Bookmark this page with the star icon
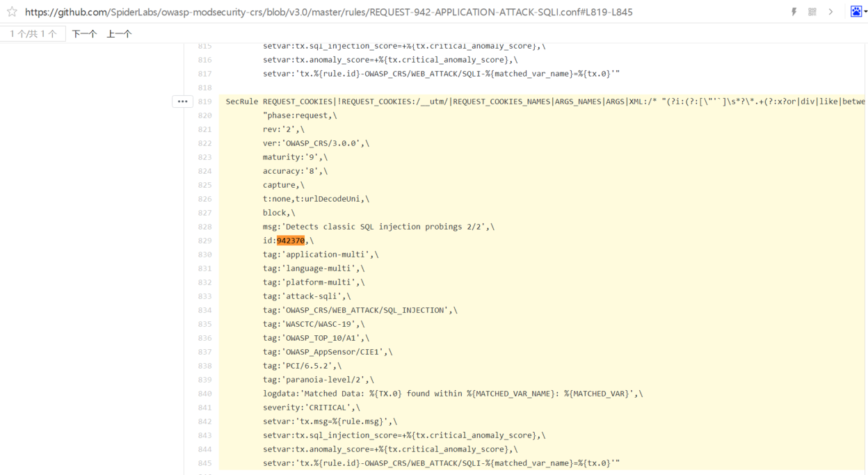Viewport: 868px width, 475px height. pos(11,12)
